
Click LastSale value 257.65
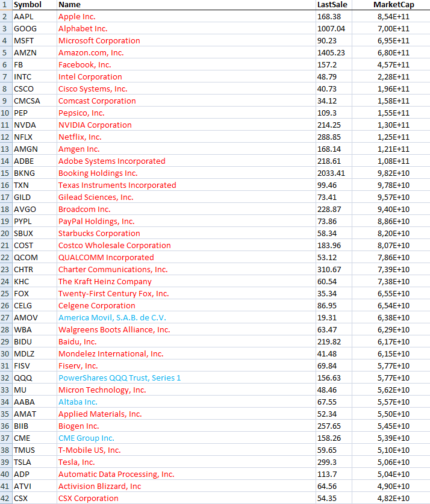[x=334, y=426]
